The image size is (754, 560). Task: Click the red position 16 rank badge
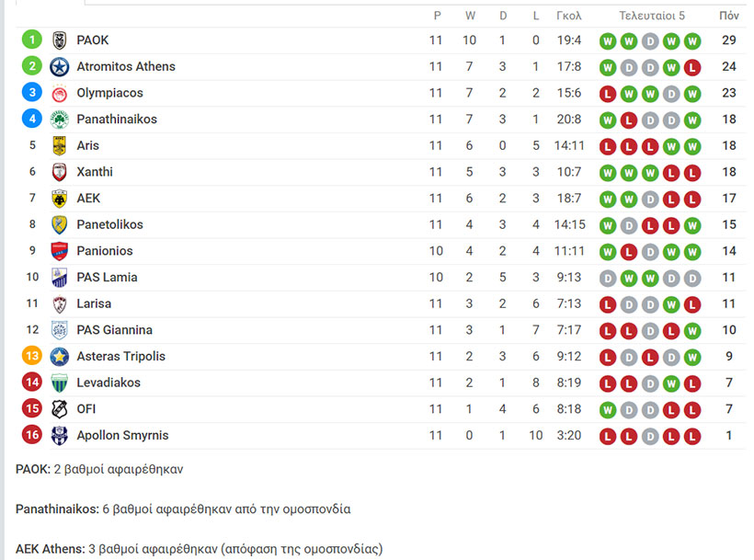click(x=32, y=435)
